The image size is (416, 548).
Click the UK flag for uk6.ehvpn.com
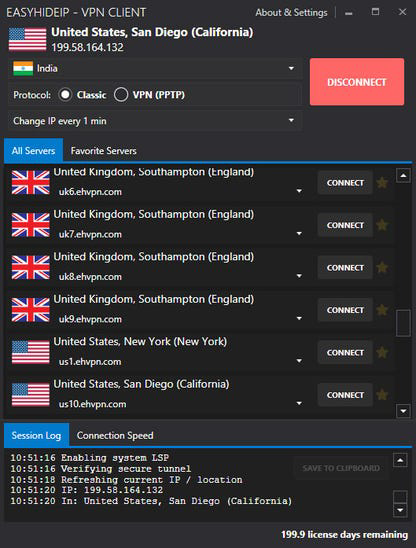(30, 182)
